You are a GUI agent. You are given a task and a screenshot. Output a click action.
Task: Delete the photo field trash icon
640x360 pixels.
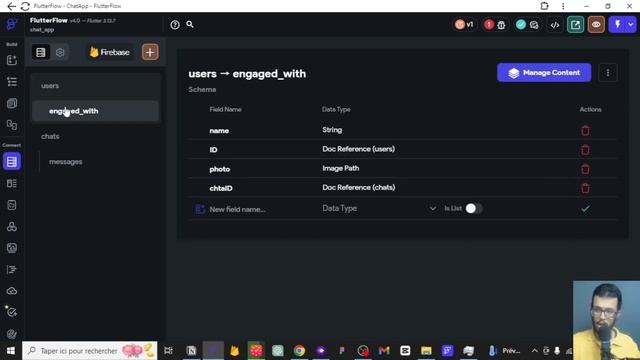click(x=585, y=169)
